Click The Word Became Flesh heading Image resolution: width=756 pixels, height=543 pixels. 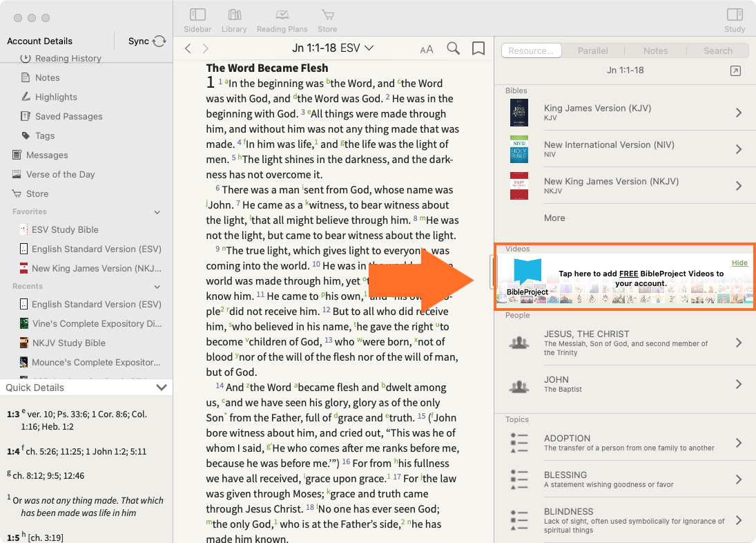tap(267, 68)
